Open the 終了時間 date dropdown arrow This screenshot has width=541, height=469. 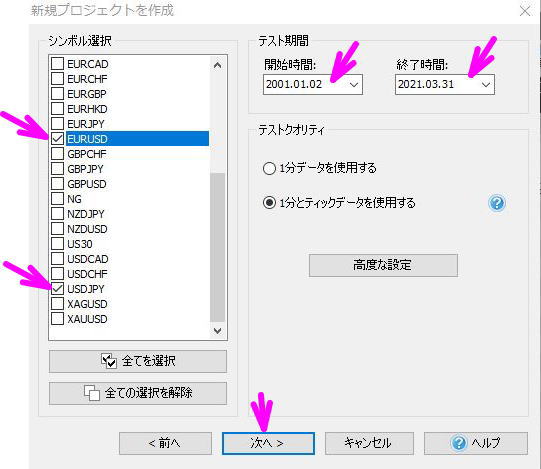[x=486, y=85]
